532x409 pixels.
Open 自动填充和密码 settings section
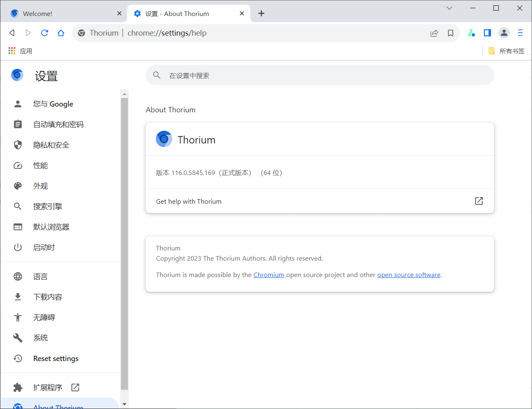coord(60,125)
